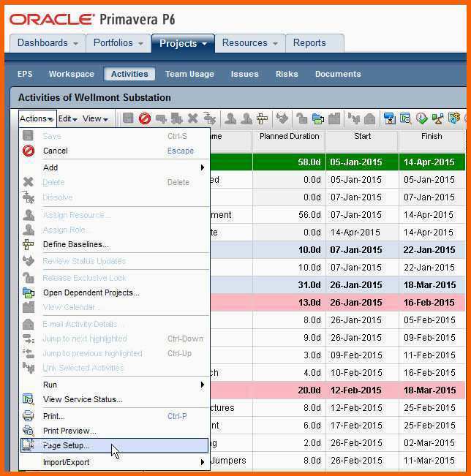Viewport: 471px width, 476px height.
Task: Click the clock with green check icon
Action: (x=421, y=118)
